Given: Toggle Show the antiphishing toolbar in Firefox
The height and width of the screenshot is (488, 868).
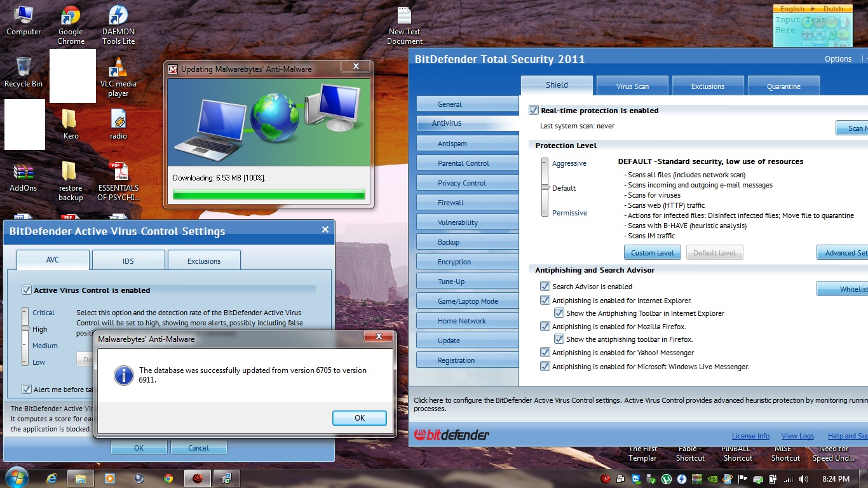Looking at the screenshot, I should tap(559, 339).
